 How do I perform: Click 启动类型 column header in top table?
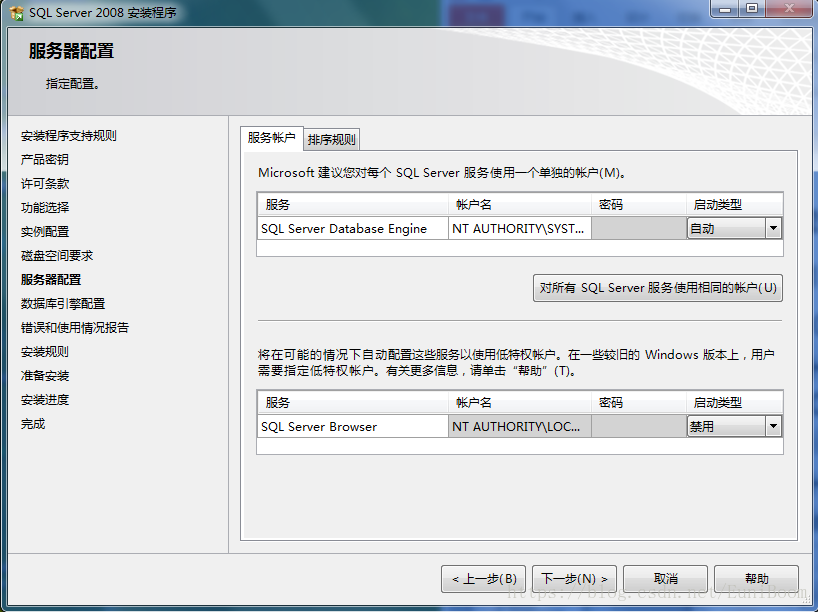coord(734,205)
